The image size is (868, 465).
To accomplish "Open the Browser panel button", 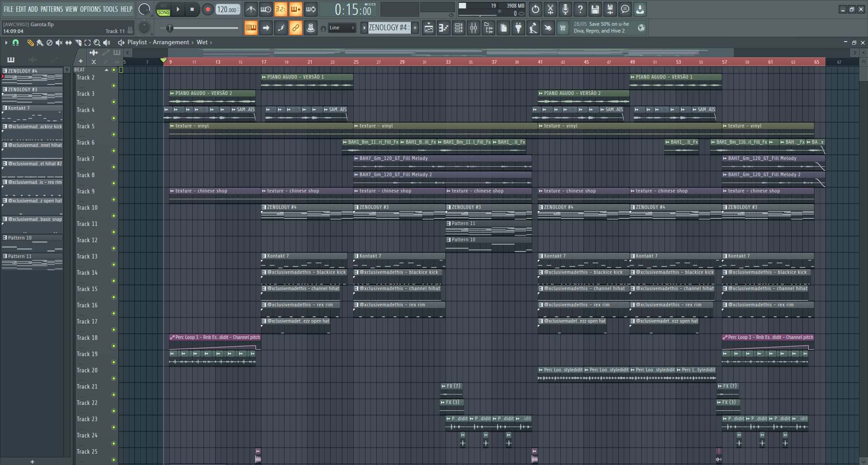I will [x=489, y=28].
